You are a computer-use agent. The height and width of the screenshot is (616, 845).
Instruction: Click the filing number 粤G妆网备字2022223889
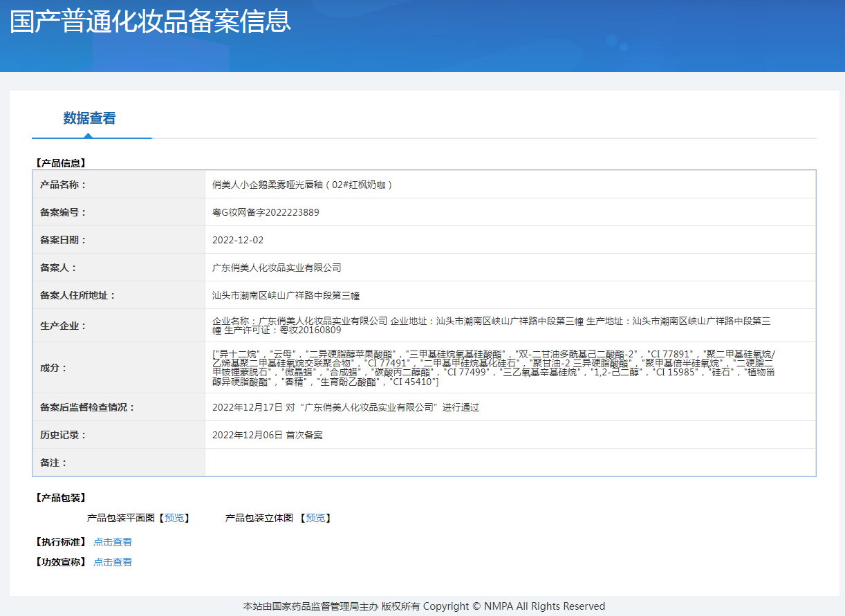pyautogui.click(x=266, y=212)
